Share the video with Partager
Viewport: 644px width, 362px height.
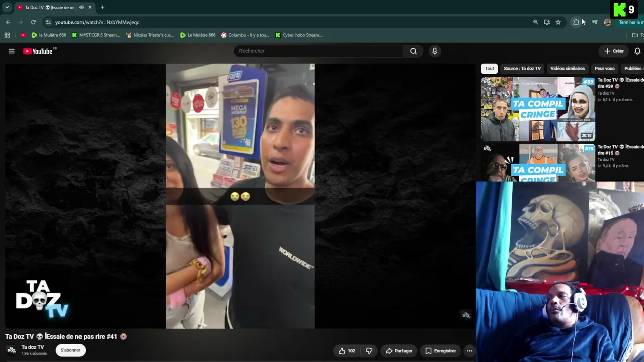(x=399, y=351)
